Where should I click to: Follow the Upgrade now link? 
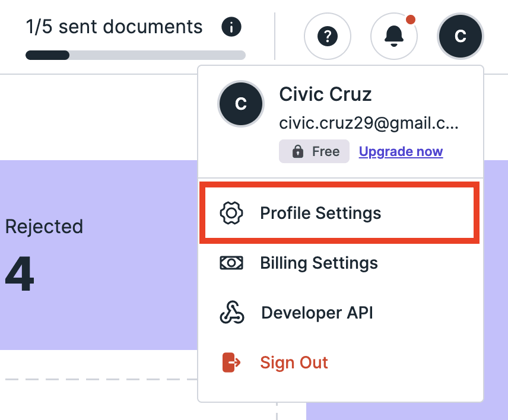(x=401, y=151)
